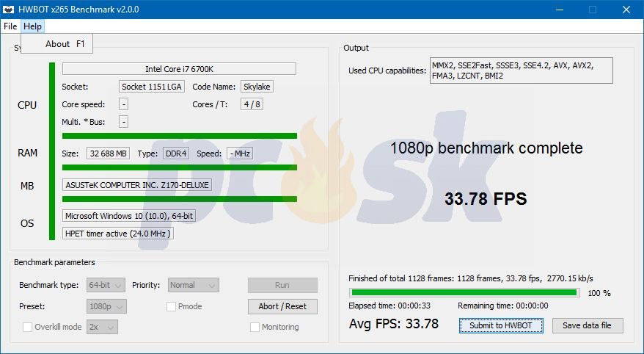Click the DDR4 RAM type field

click(176, 153)
